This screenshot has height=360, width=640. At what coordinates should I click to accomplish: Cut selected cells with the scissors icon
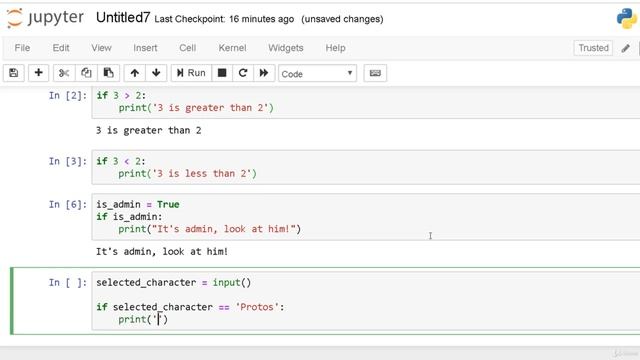point(64,73)
